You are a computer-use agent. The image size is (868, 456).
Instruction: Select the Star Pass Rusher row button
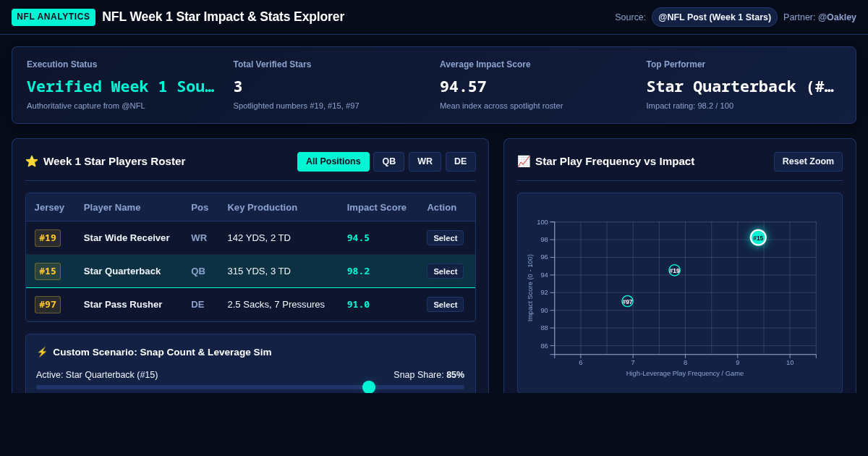tap(446, 305)
